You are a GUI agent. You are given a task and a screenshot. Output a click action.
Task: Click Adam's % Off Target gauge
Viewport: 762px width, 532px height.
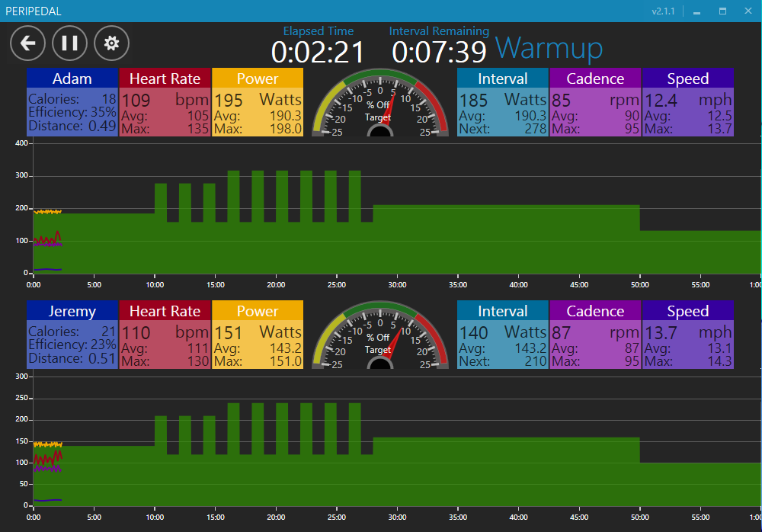pyautogui.click(x=379, y=104)
